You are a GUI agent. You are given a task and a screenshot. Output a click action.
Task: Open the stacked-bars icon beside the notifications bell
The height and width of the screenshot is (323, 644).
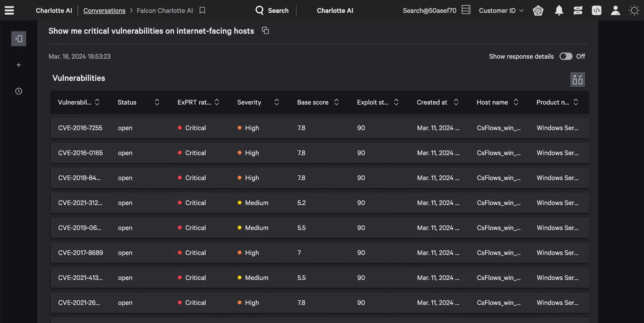pyautogui.click(x=578, y=10)
